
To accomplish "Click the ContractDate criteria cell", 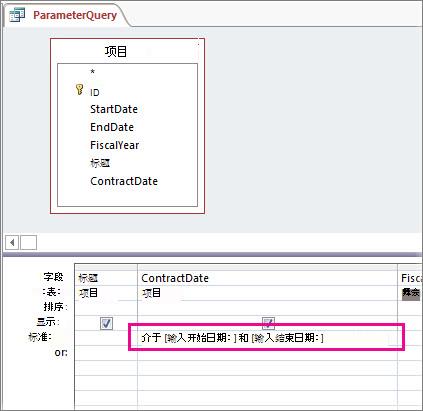I will point(267,337).
